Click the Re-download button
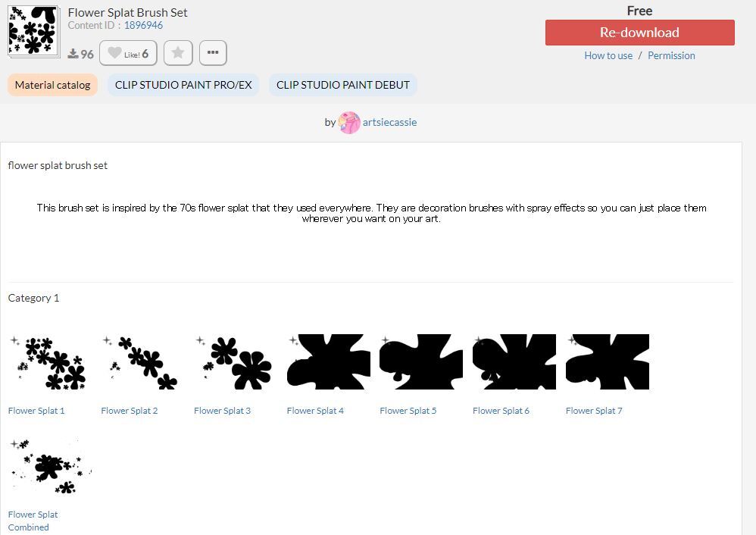The width and height of the screenshot is (756, 535). (x=640, y=33)
